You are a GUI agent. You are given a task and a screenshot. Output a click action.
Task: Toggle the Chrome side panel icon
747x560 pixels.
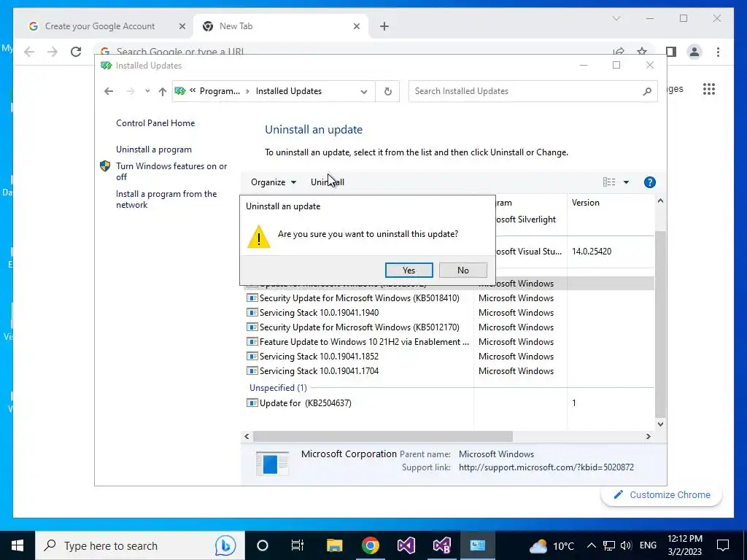[671, 52]
